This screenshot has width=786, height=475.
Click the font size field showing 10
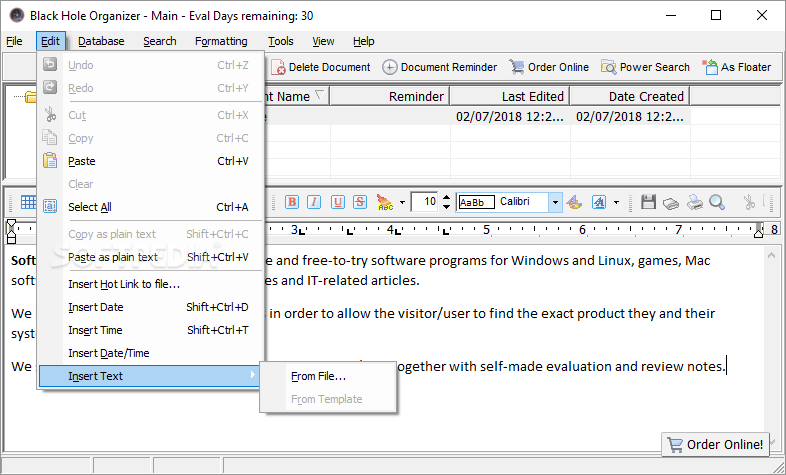[x=424, y=202]
